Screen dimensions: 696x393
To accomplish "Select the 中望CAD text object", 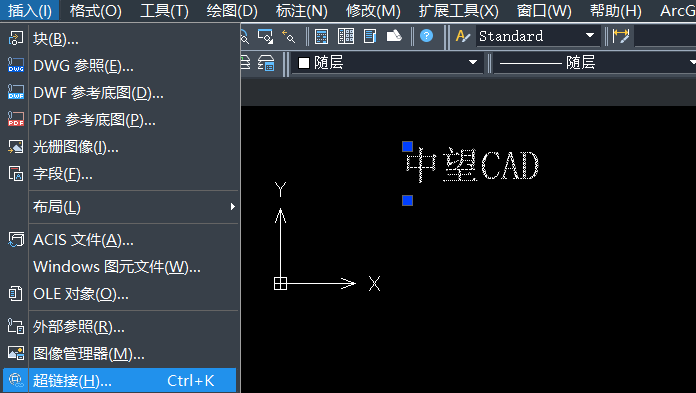I will point(472,165).
